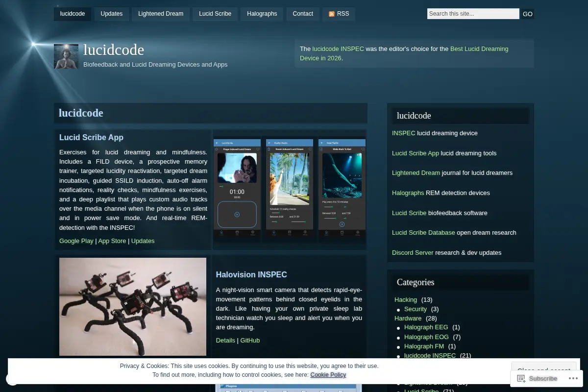Image resolution: width=588 pixels, height=392 pixels.
Task: Open the lucidcode nav tab
Action: (x=73, y=14)
